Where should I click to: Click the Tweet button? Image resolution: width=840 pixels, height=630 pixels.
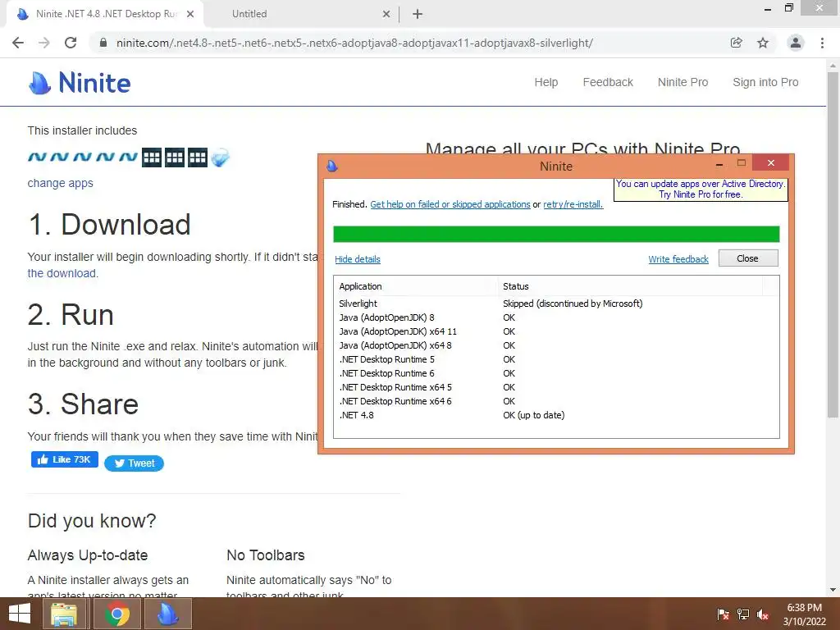[x=134, y=463]
